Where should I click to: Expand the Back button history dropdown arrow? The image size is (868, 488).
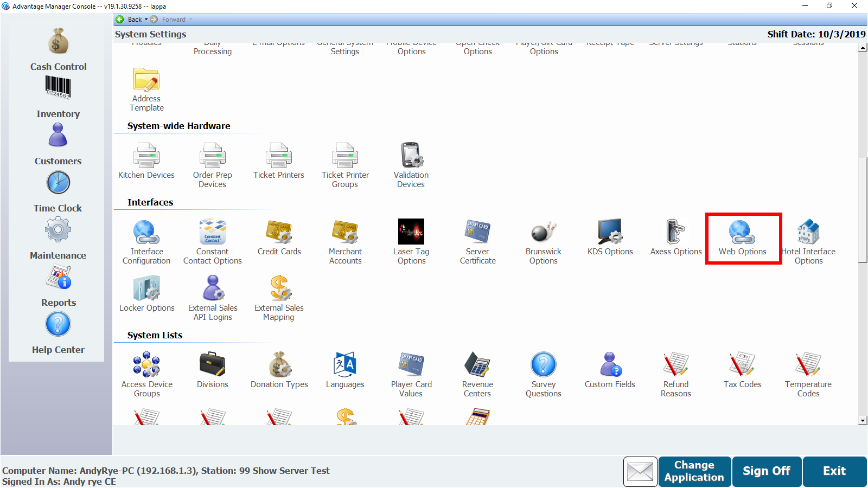pos(146,20)
